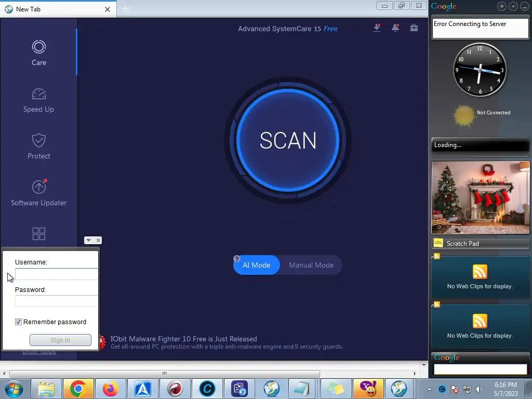The height and width of the screenshot is (399, 532).
Task: Click the horizontal scrollbar thumb
Action: (x=165, y=374)
